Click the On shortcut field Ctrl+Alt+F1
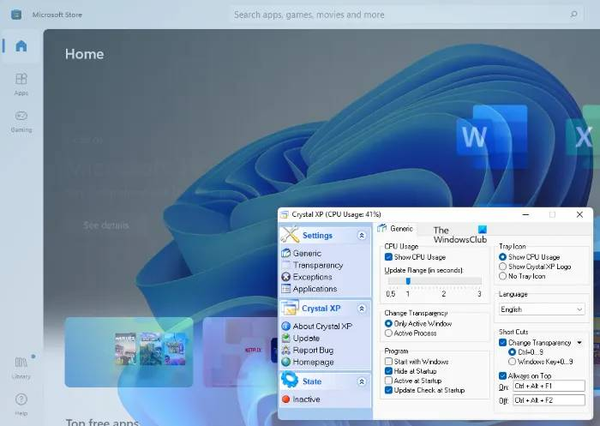The image size is (600, 426). (549, 386)
